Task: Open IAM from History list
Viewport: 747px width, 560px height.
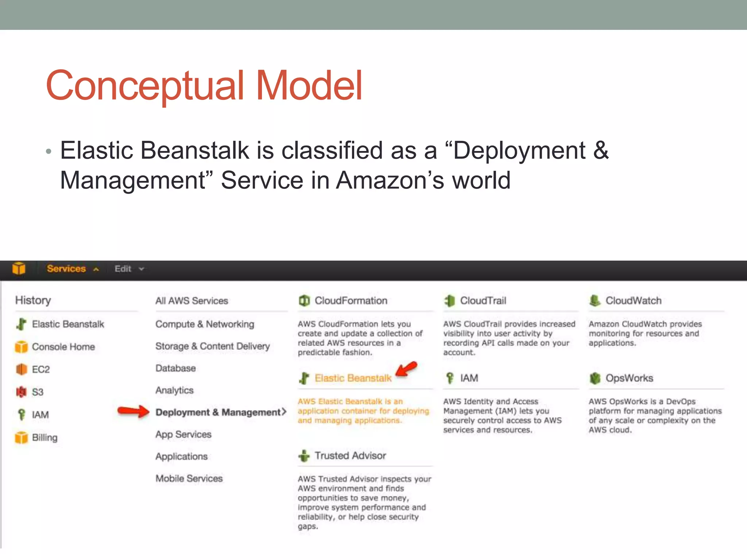Action: [x=40, y=415]
